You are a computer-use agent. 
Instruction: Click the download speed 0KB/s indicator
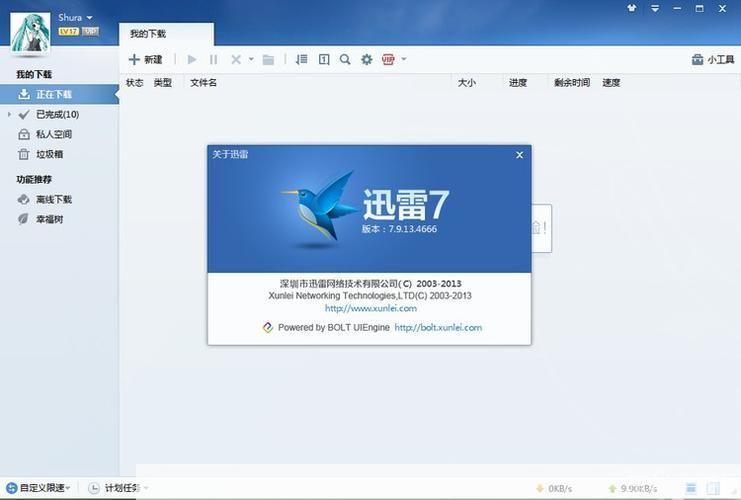pyautogui.click(x=554, y=488)
